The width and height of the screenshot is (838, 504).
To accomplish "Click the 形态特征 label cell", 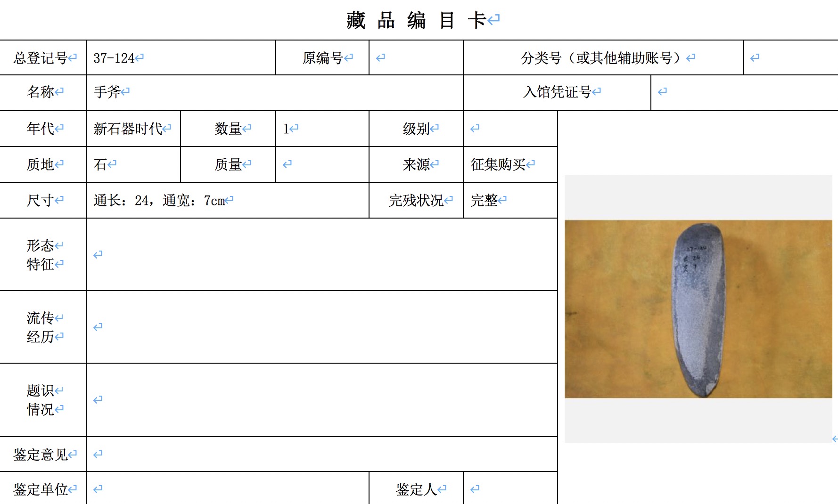I will [43, 254].
